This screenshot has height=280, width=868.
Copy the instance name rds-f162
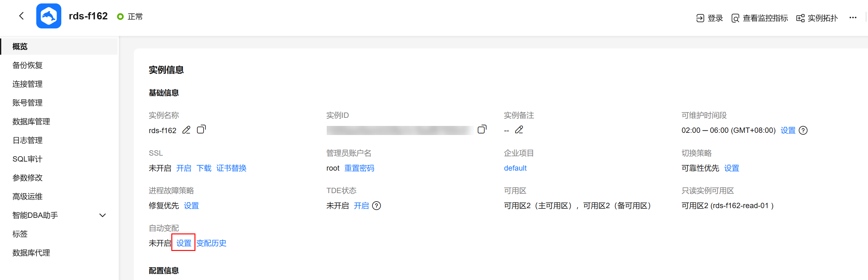[x=201, y=129]
